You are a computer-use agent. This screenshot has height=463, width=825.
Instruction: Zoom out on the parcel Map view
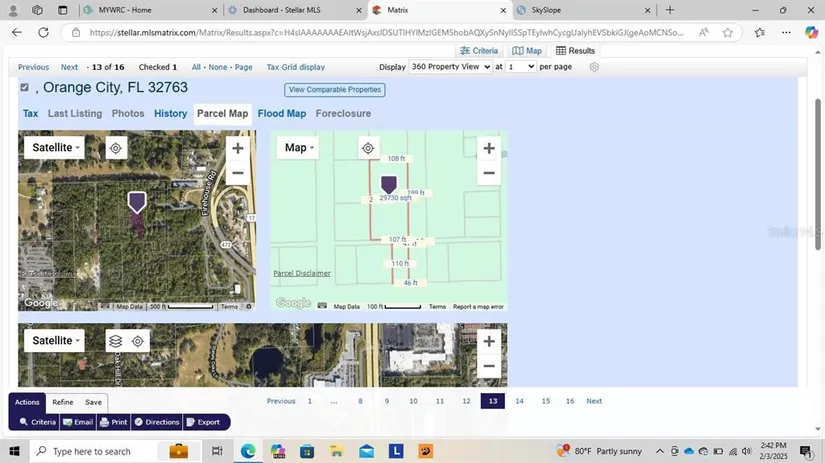(488, 173)
